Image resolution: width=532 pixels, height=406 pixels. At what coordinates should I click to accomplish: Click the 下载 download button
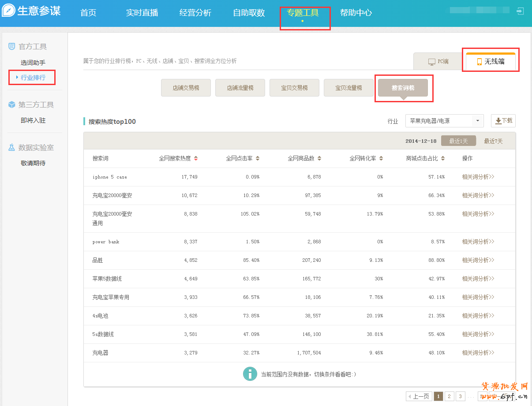pyautogui.click(x=503, y=121)
